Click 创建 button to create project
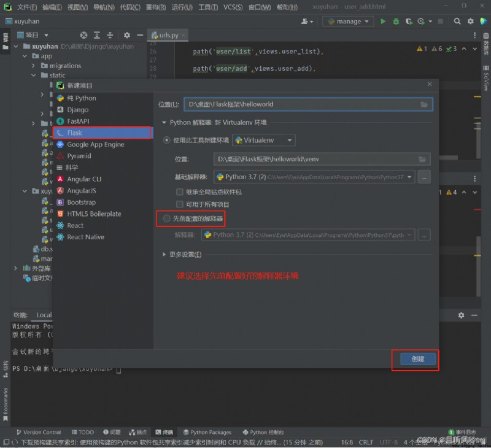 click(418, 359)
